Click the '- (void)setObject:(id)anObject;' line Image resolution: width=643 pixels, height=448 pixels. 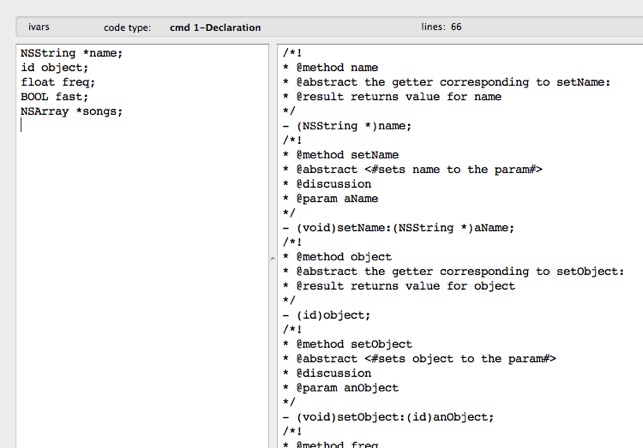tap(388, 417)
